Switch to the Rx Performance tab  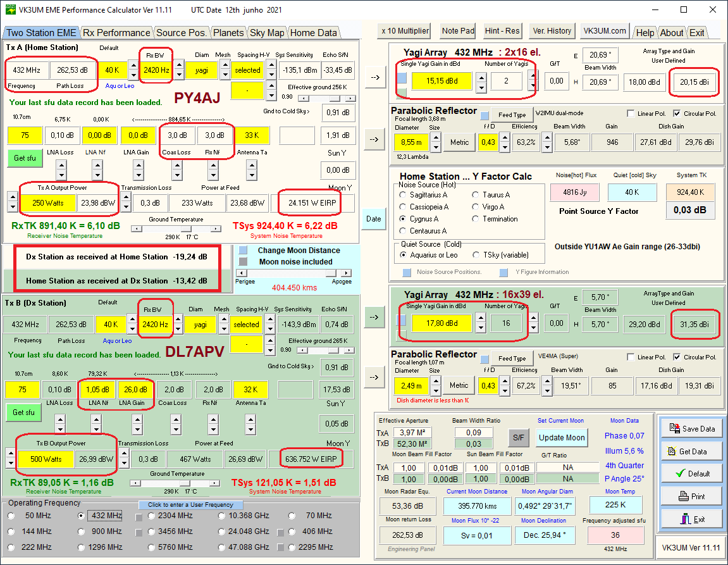click(x=116, y=33)
